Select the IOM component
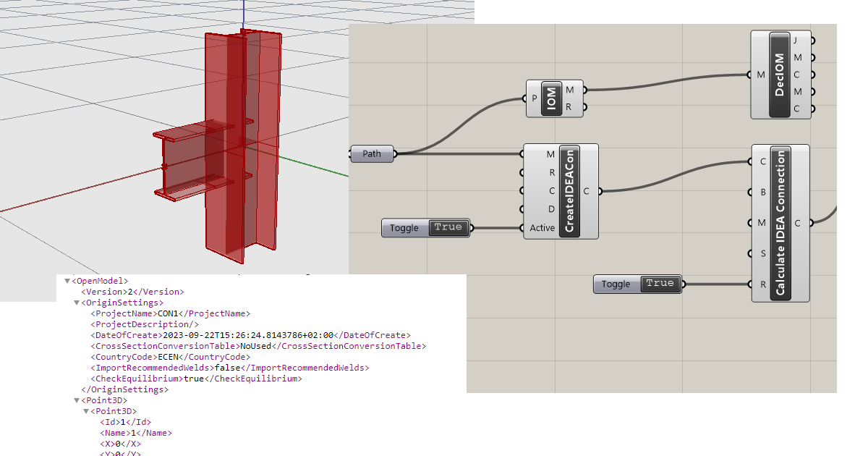Viewport: 868px width, 456px height. click(550, 99)
